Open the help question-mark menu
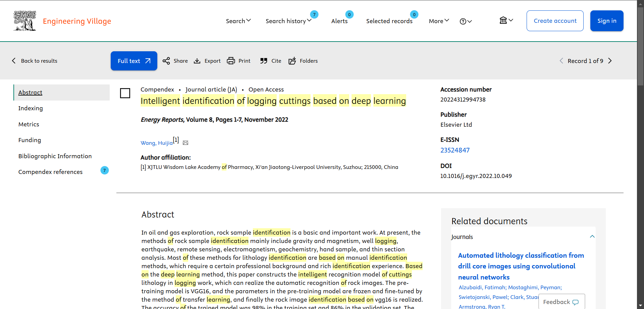This screenshot has height=309, width=644. pyautogui.click(x=466, y=21)
